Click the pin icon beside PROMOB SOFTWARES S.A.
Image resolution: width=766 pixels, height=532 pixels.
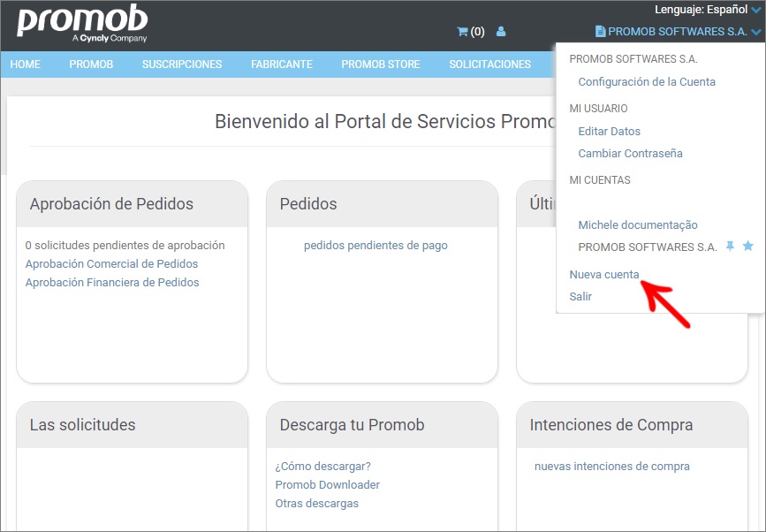730,247
